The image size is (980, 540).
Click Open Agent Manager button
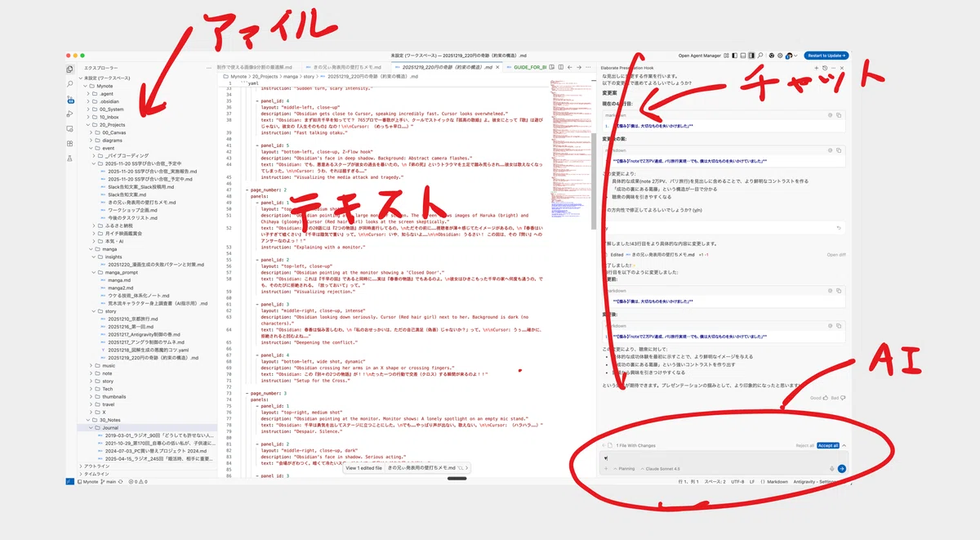coord(700,56)
